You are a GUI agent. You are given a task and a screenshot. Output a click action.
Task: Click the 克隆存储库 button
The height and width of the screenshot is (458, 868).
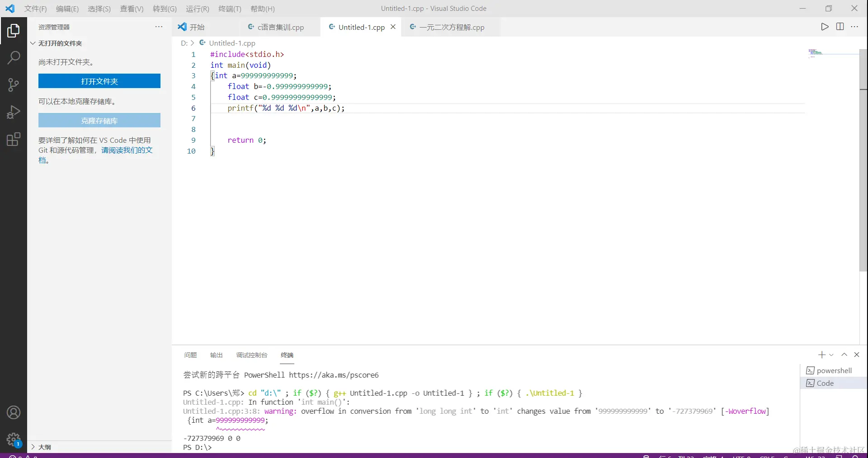tap(99, 121)
